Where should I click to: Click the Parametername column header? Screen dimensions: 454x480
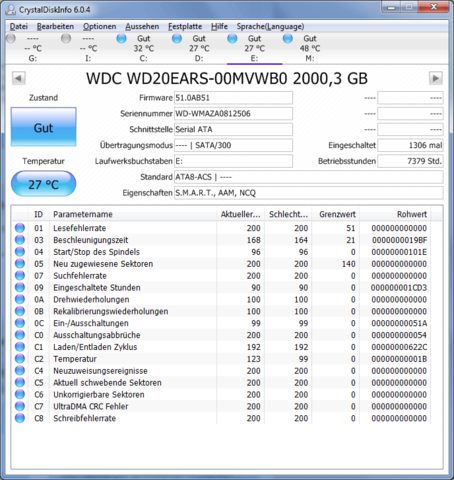point(133,214)
